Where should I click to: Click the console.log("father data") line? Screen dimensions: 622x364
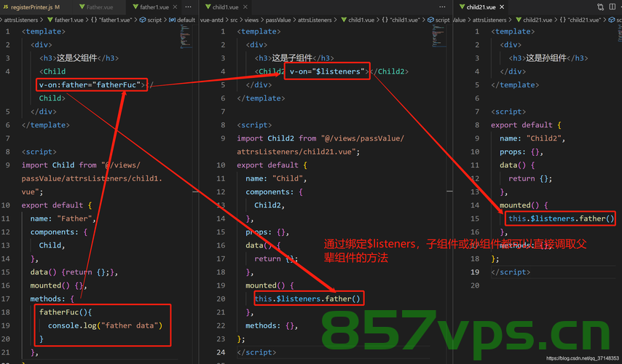105,325
